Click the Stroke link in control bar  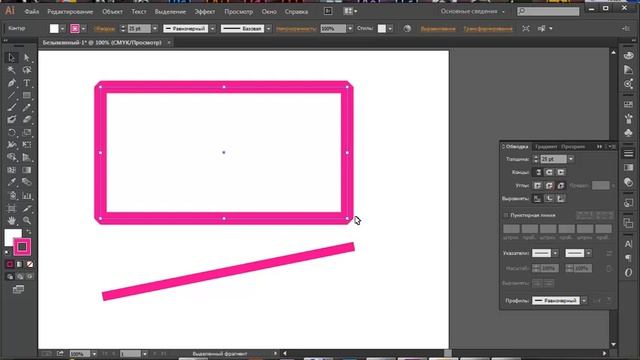coord(104,29)
